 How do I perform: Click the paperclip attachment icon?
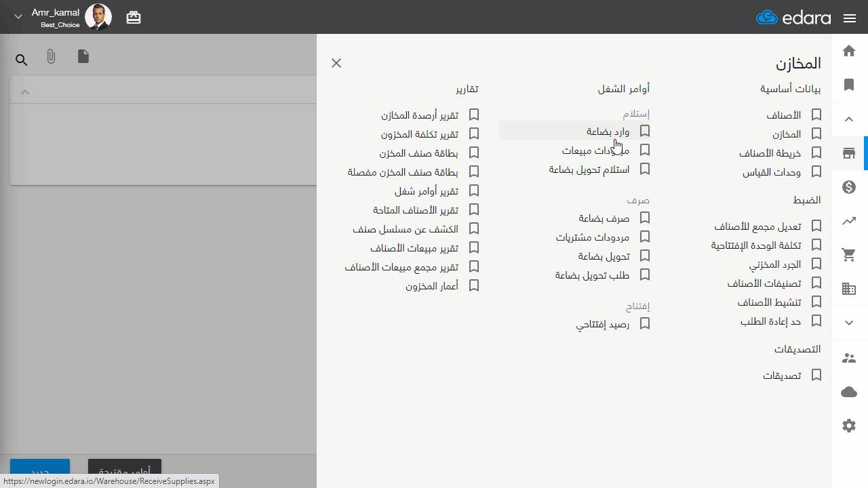51,57
